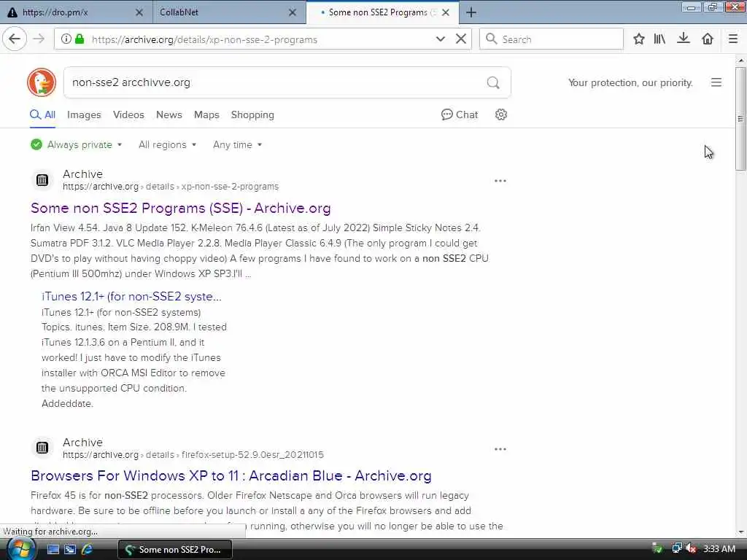
Task: Open search settings gear icon
Action: tap(500, 114)
